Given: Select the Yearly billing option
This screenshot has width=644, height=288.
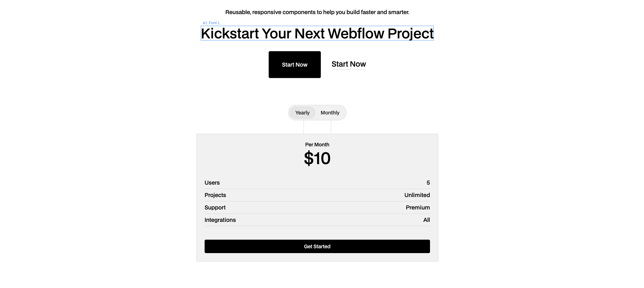Looking at the screenshot, I should point(302,112).
